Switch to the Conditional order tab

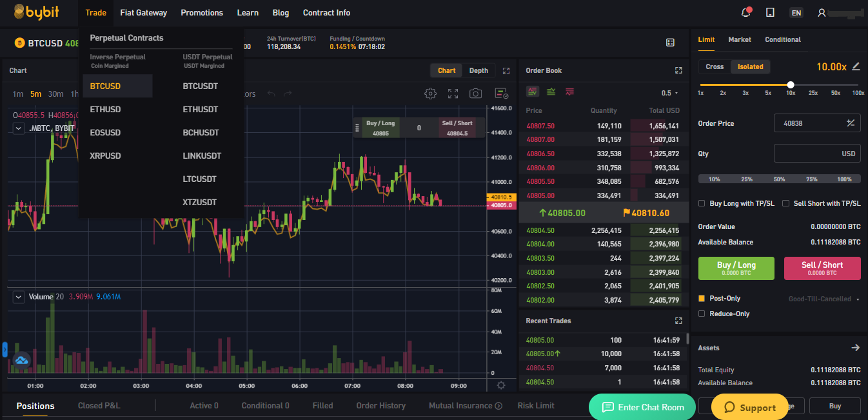[x=783, y=39]
